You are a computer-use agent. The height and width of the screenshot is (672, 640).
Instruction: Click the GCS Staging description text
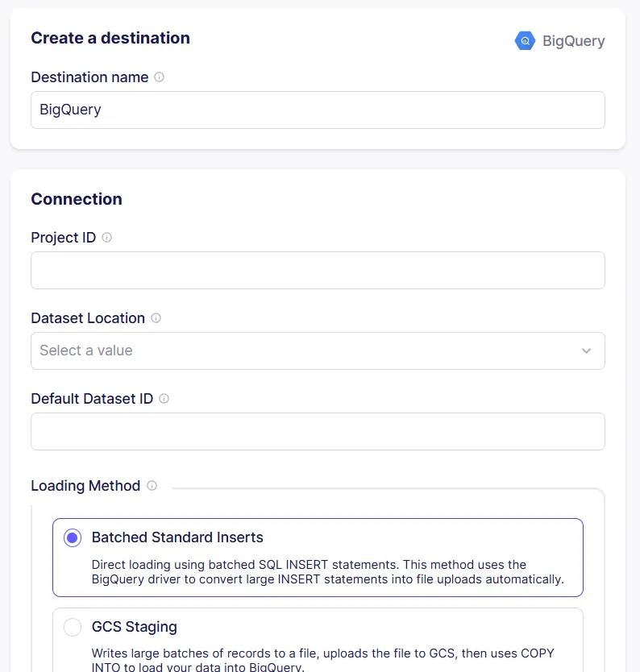(322, 660)
